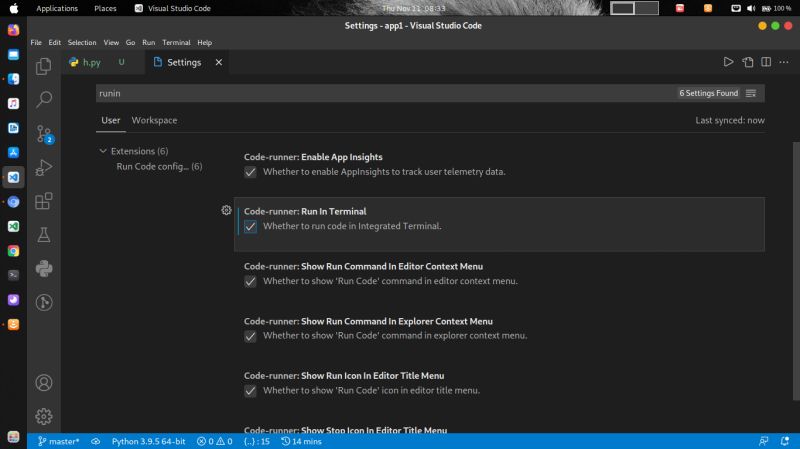Screen dimensions: 800x449
Task: Close the Settings tab
Action: click(218, 62)
